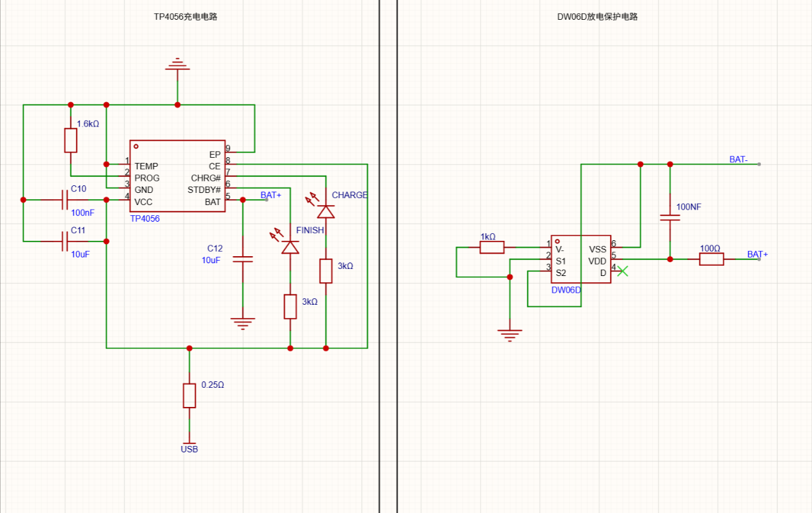812x513 pixels.
Task: Click the title DW06D放电保护电路
Action: (x=597, y=17)
